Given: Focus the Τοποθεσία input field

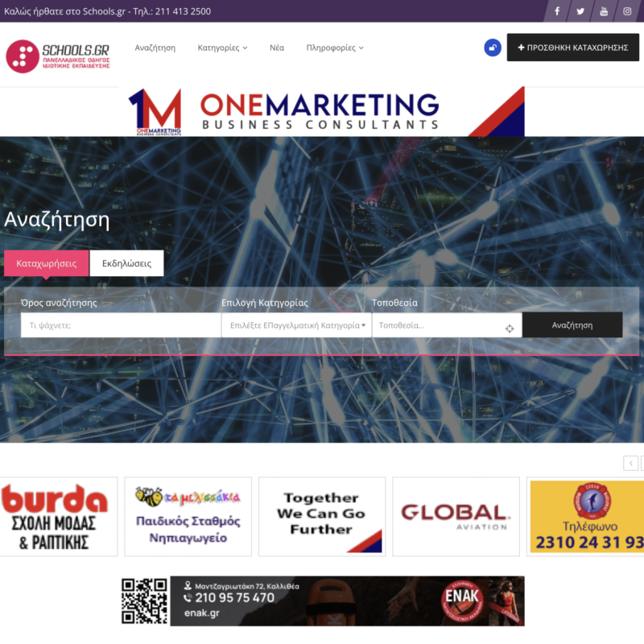Looking at the screenshot, I should tap(439, 325).
